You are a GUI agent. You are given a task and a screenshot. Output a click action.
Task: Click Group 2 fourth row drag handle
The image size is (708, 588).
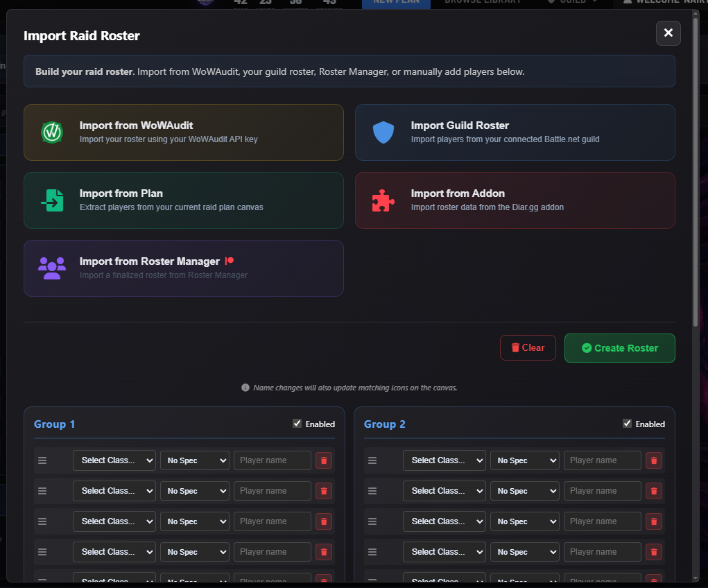click(372, 552)
